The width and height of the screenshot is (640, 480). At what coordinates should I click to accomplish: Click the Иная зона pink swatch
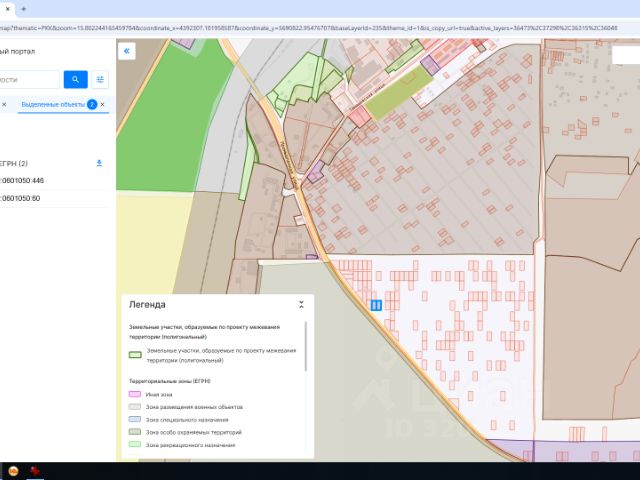pyautogui.click(x=135, y=395)
